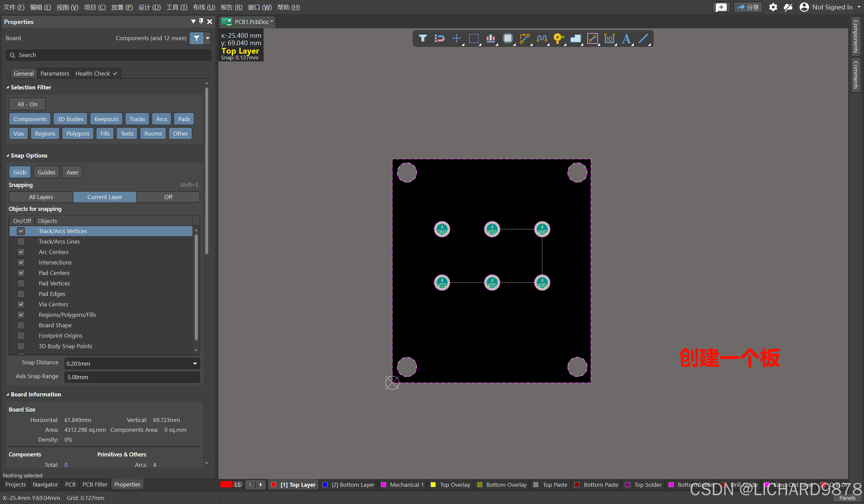Select the Place String text tool
The width and height of the screenshot is (864, 504).
click(x=626, y=38)
